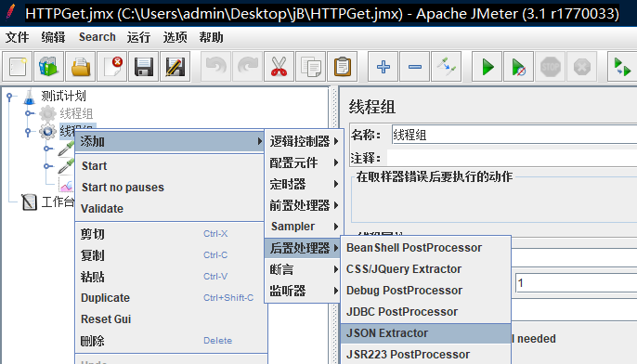637x364 pixels.
Task: Click the disabled thread group gear icon
Action: [47, 113]
